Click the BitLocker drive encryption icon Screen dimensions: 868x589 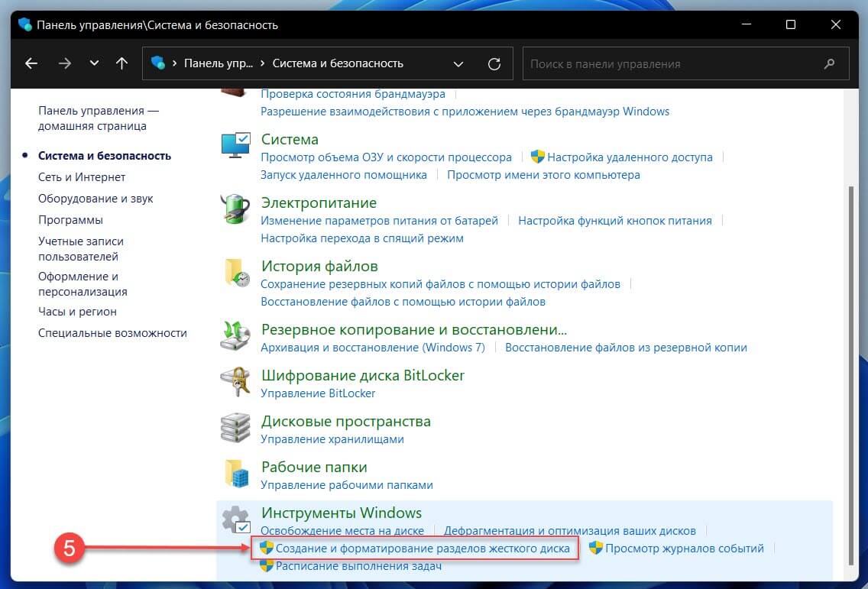point(235,381)
